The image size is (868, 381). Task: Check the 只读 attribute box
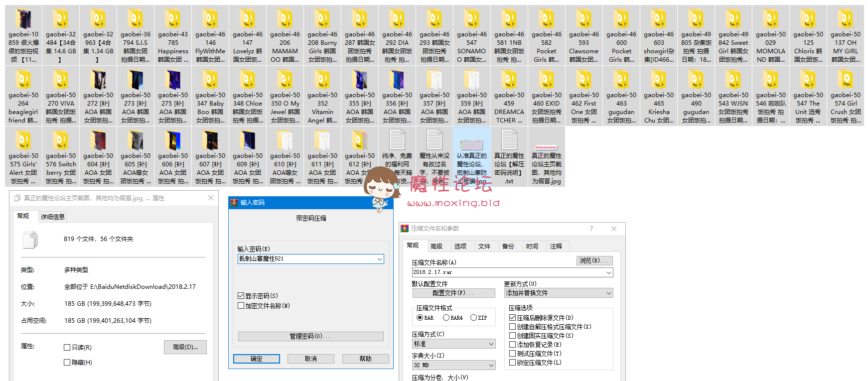[67, 348]
